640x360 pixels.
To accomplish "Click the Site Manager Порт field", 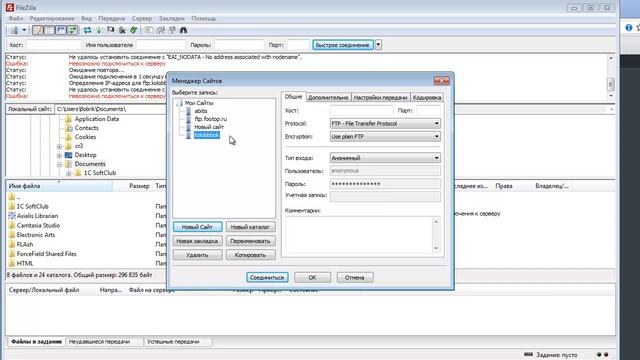I will 428,110.
